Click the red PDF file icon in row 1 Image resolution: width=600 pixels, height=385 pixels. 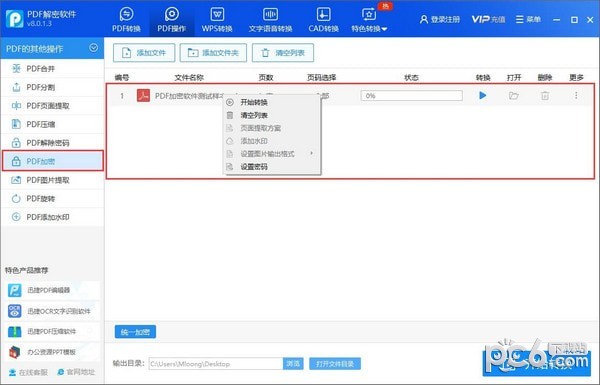(143, 96)
